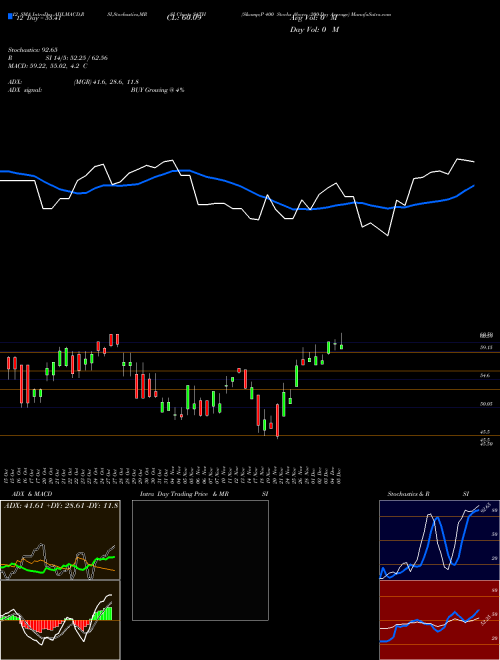Open the red RSI chart thumbnail
Screen dimensions: 500x660
[x=439, y=620]
